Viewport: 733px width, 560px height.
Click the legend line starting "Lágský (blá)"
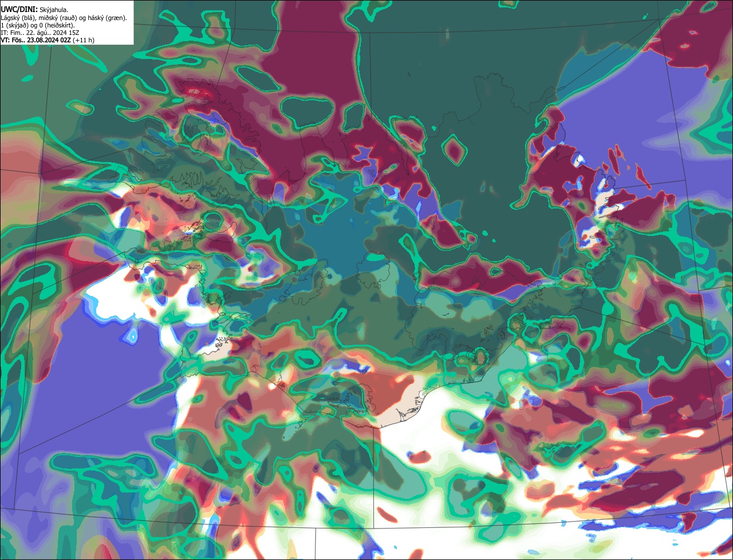pyautogui.click(x=64, y=18)
